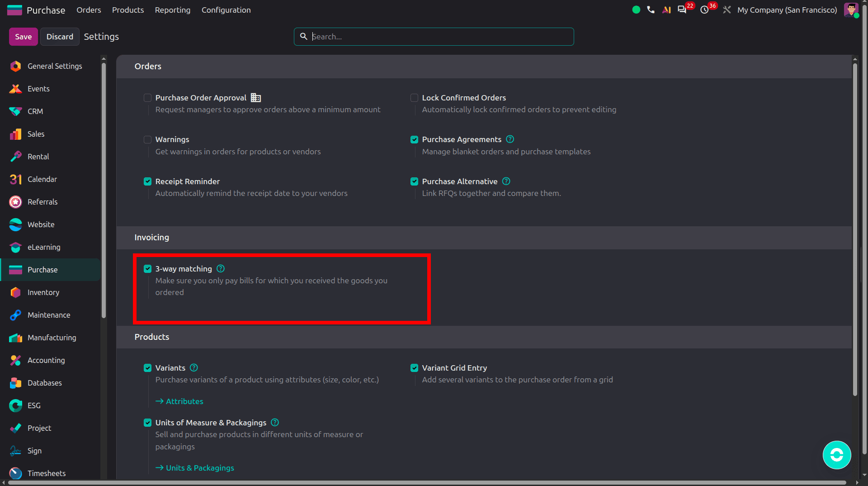This screenshot has height=486, width=868.
Task: Select the Accounting sidebar icon
Action: 15,360
